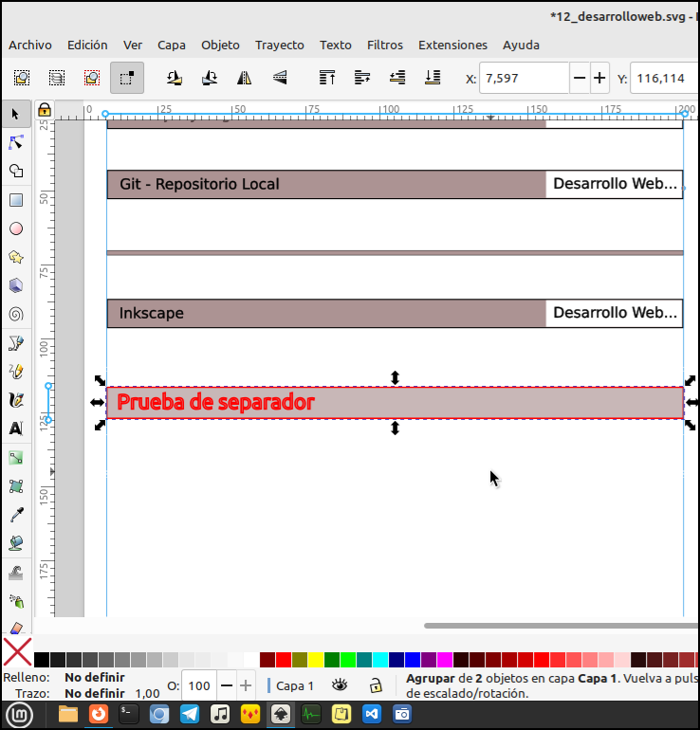Open the Texto menu

point(336,46)
